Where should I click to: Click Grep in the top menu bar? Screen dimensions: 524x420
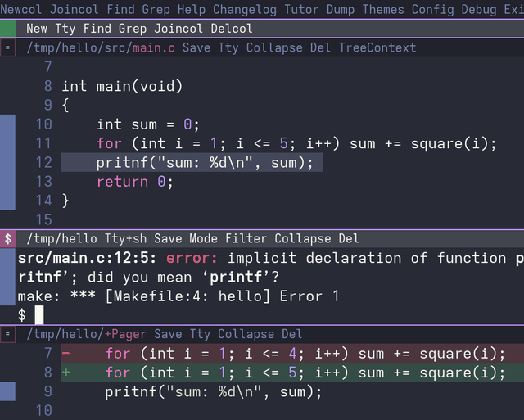tap(156, 9)
